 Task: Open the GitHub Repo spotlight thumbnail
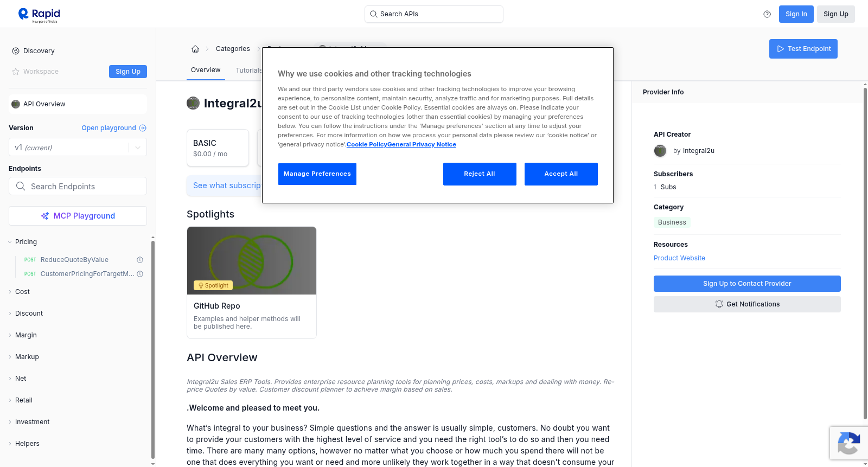click(x=252, y=260)
